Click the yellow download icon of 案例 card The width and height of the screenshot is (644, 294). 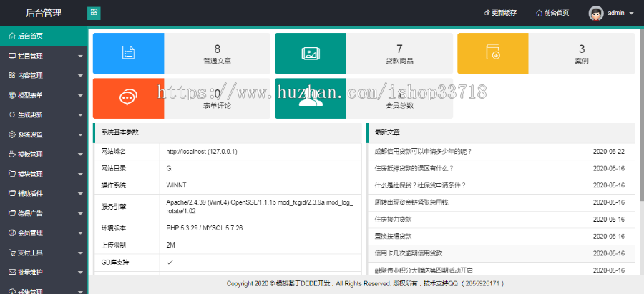coord(493,52)
